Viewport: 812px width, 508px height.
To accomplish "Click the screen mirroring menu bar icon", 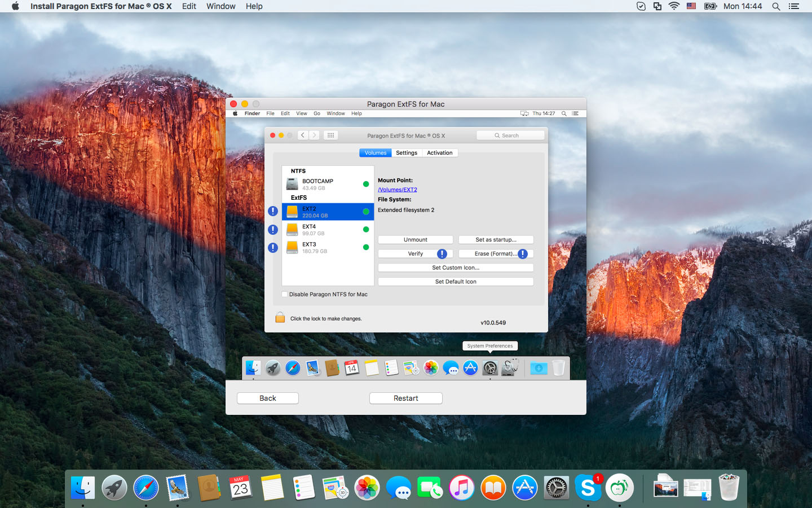I will [657, 6].
